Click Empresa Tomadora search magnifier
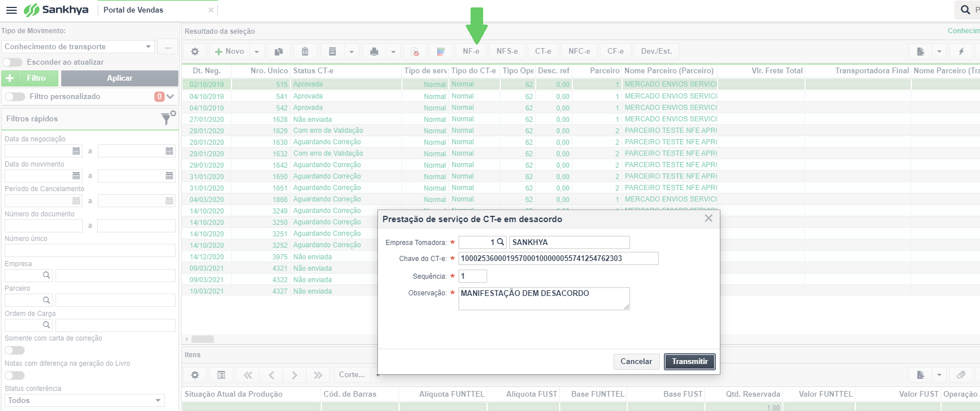This screenshot has width=980, height=411. point(500,242)
